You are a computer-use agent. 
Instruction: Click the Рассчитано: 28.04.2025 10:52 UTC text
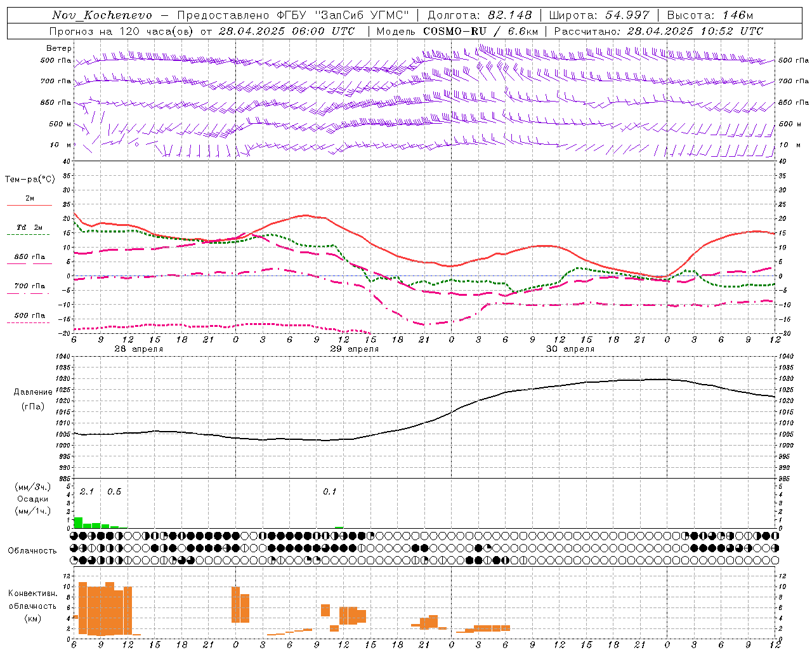tap(658, 31)
